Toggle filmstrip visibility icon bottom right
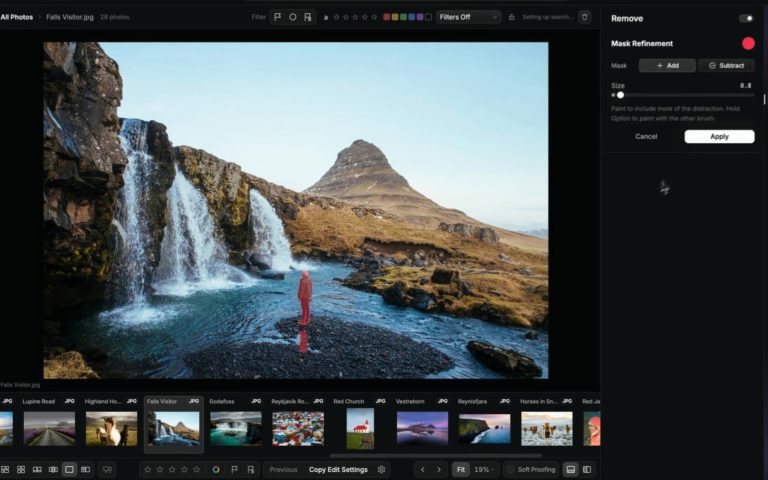Image resolution: width=768 pixels, height=480 pixels. (x=571, y=469)
